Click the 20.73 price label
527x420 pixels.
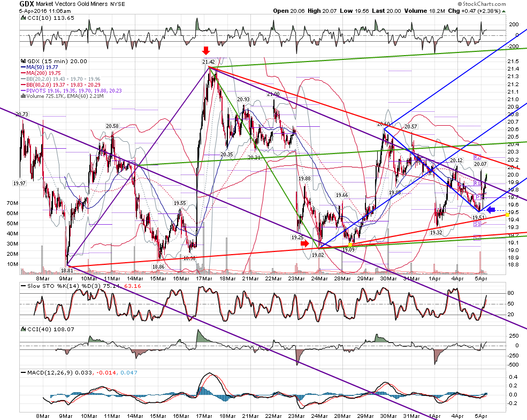pos(22,114)
